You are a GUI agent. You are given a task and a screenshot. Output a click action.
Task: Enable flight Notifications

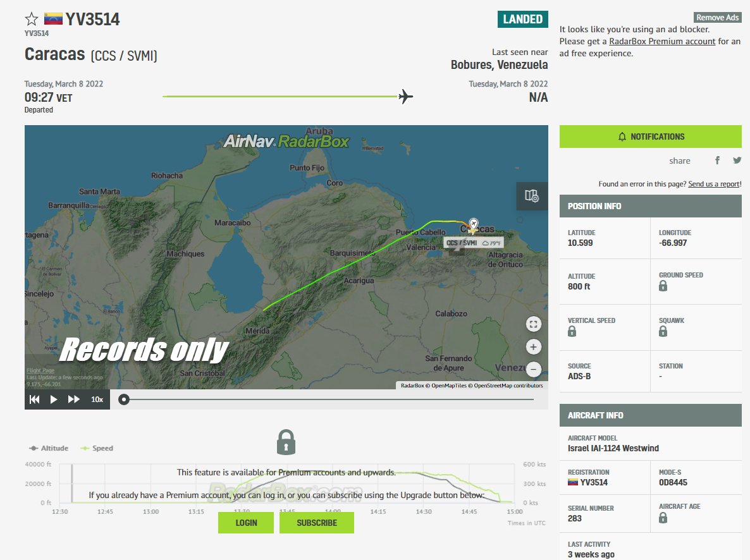point(651,137)
